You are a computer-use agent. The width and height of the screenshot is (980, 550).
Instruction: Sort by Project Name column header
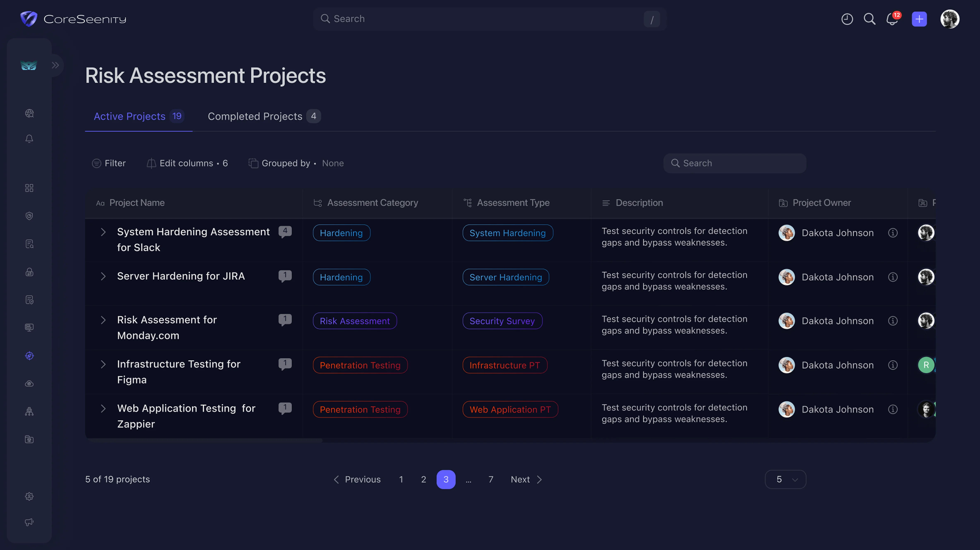coord(130,203)
